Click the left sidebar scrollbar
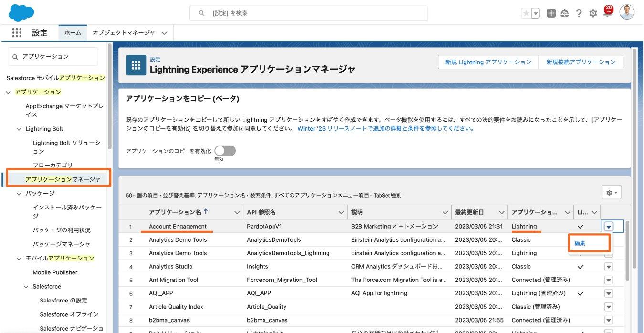 click(x=110, y=97)
